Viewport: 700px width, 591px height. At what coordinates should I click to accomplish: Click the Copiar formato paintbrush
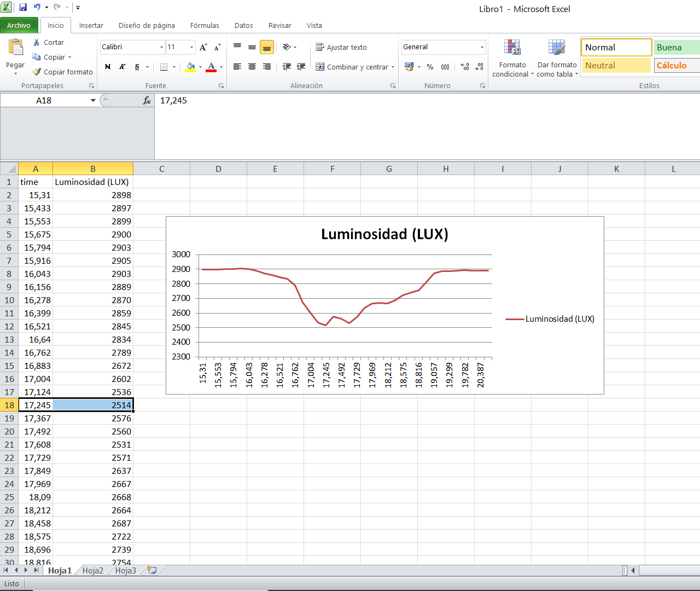pyautogui.click(x=37, y=72)
